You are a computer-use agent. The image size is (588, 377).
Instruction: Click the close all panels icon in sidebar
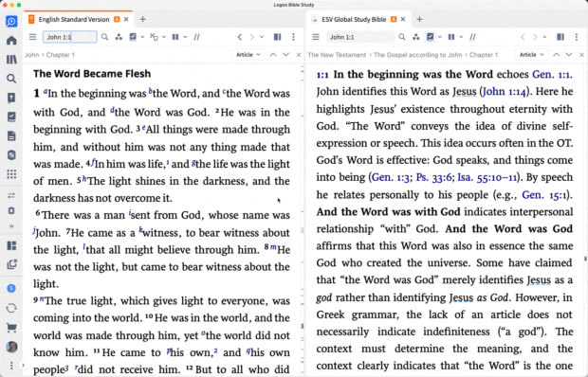[x=11, y=264]
